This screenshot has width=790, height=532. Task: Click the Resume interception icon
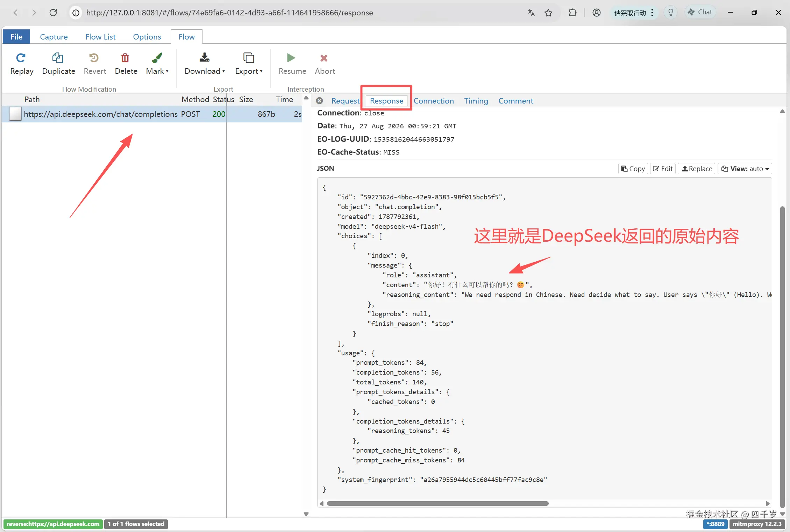291,58
